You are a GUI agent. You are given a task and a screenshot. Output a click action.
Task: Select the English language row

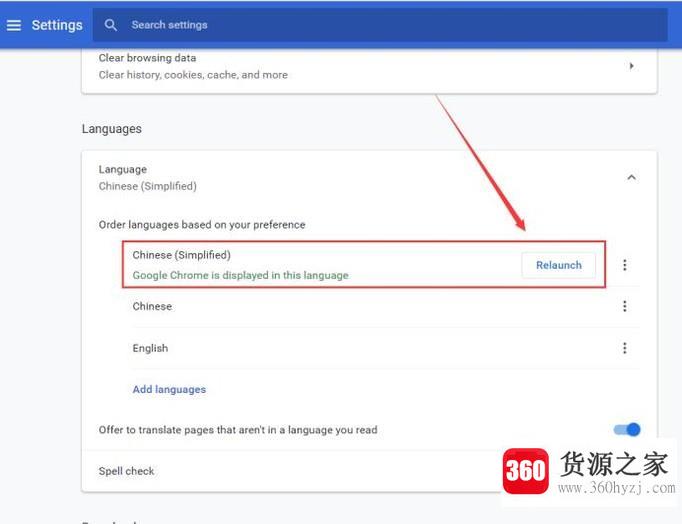[386, 348]
